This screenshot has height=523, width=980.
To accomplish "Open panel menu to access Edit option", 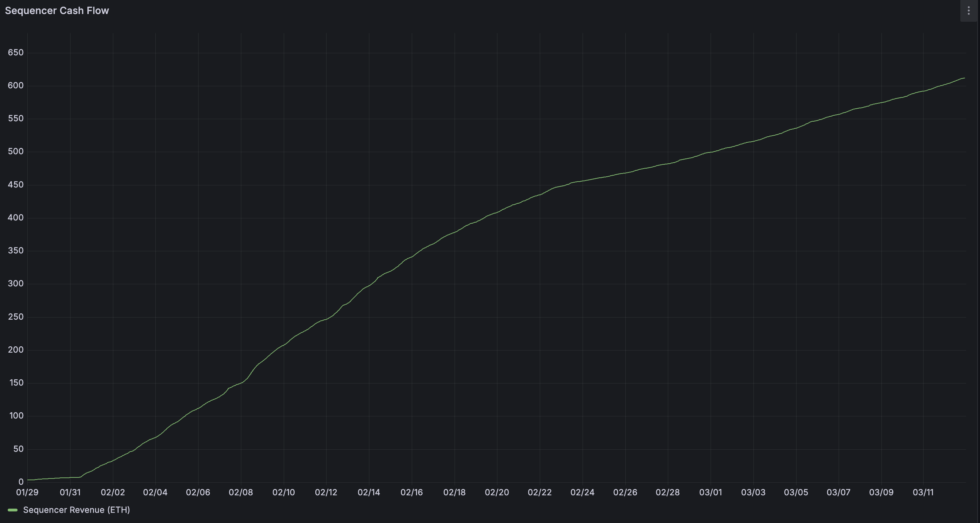I will pos(968,11).
